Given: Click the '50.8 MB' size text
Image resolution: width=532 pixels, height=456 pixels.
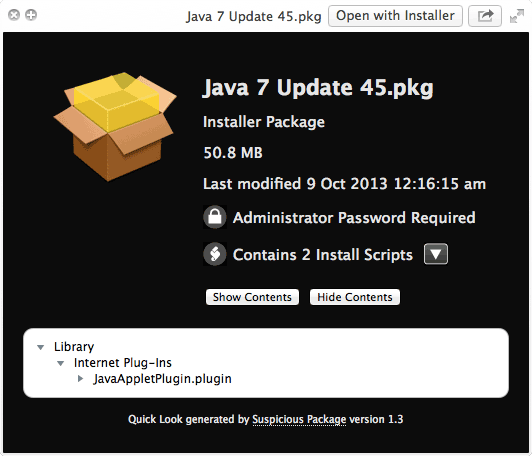Looking at the screenshot, I should pyautogui.click(x=233, y=153).
